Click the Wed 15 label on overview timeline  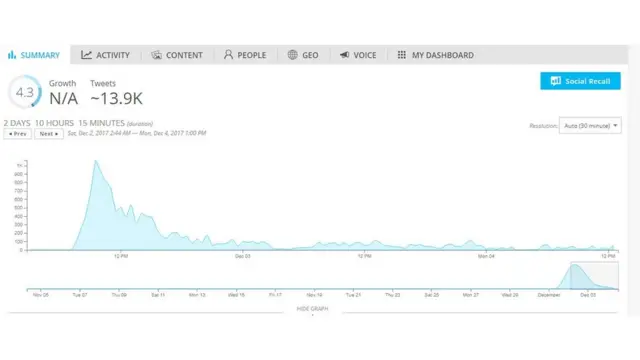(236, 295)
